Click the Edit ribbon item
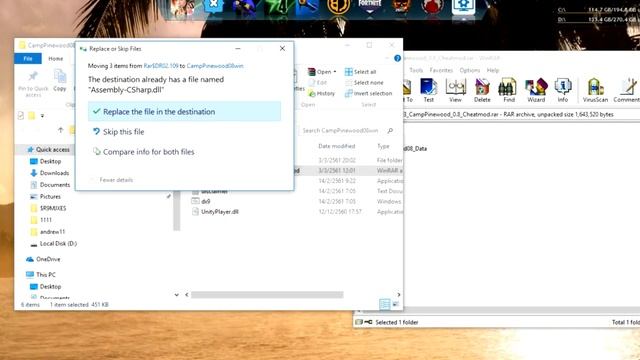640x360 pixels. click(x=318, y=82)
